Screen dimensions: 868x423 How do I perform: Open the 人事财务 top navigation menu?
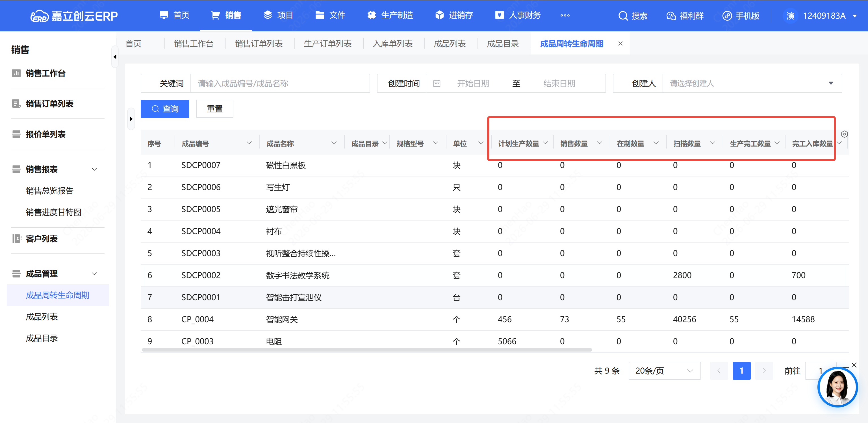pos(518,15)
